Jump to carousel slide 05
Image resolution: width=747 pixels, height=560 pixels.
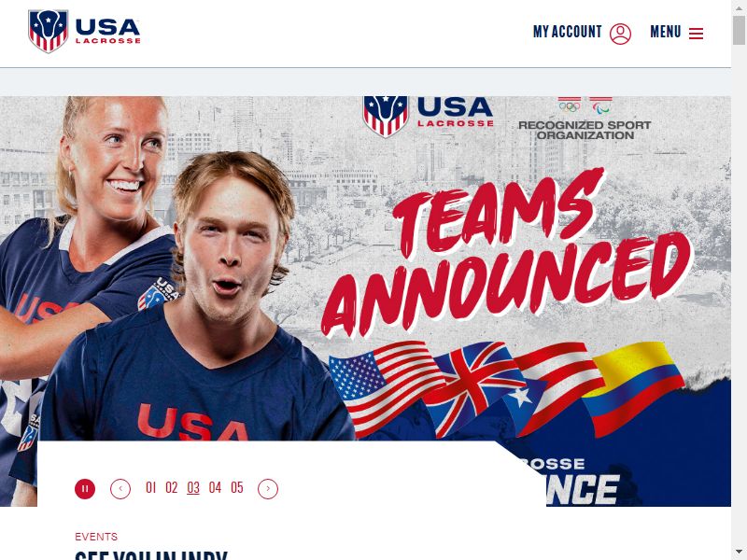pos(237,487)
